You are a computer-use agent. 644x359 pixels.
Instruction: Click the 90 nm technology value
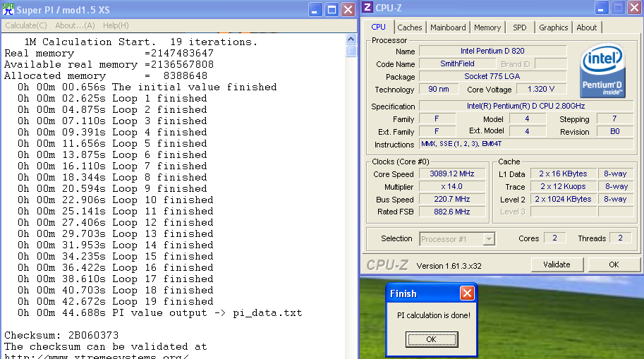[x=439, y=89]
